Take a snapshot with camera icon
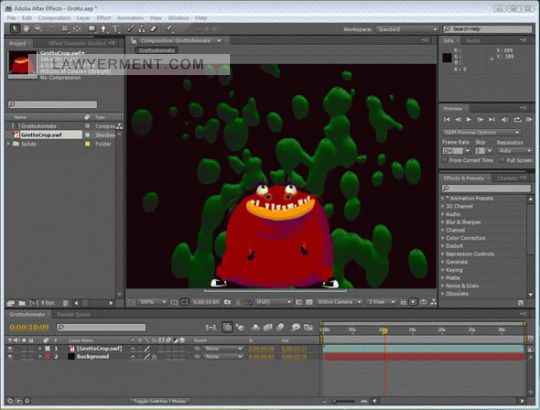The image size is (540, 410). click(227, 302)
